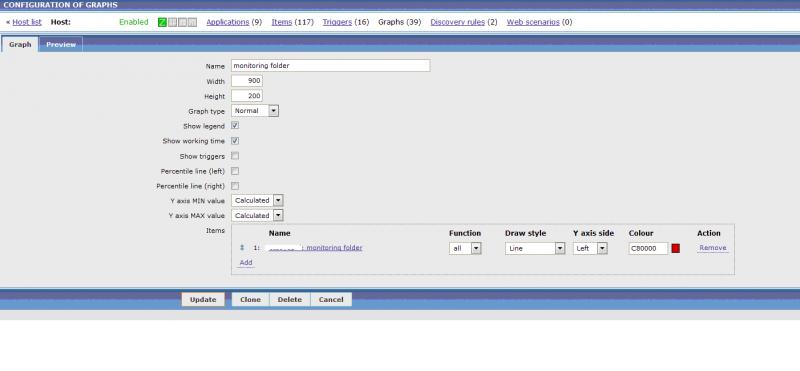800x371 pixels.
Task: Click the green Zabbix agent availability icon
Action: pos(162,22)
